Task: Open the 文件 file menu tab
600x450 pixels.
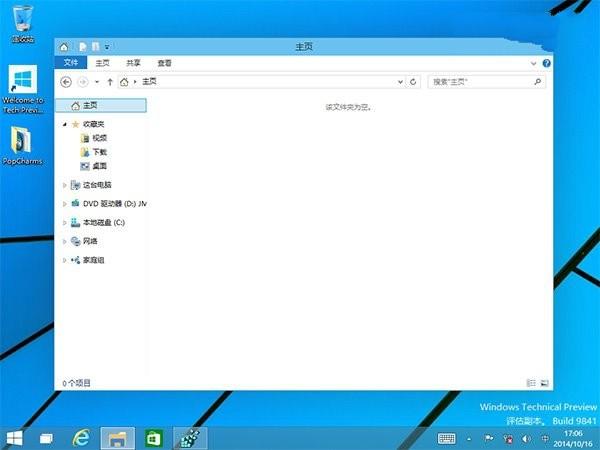Action: pos(71,62)
